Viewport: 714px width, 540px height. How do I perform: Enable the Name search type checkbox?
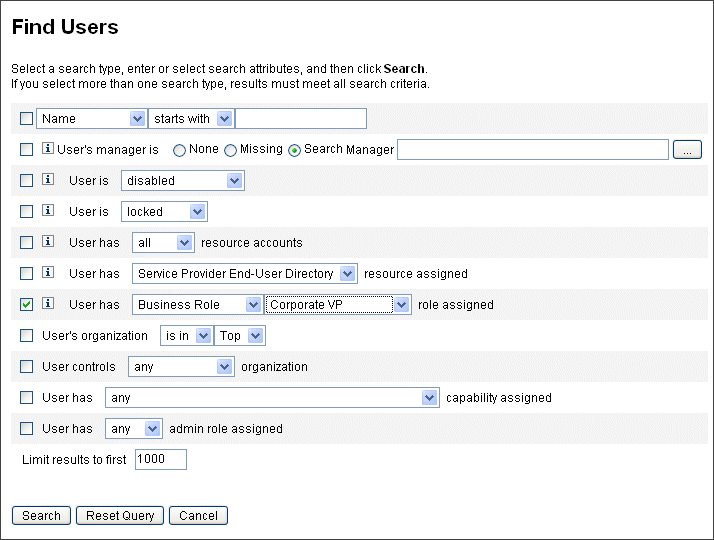pos(27,119)
